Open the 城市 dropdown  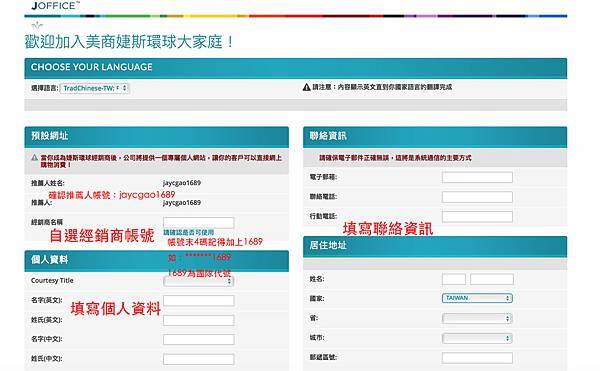coord(477,338)
